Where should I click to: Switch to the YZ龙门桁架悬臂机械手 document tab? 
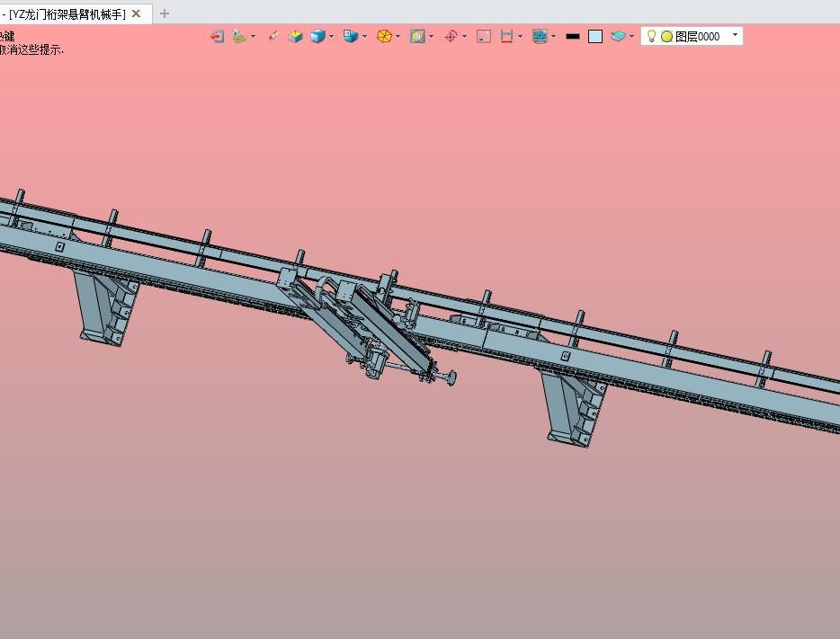67,13
